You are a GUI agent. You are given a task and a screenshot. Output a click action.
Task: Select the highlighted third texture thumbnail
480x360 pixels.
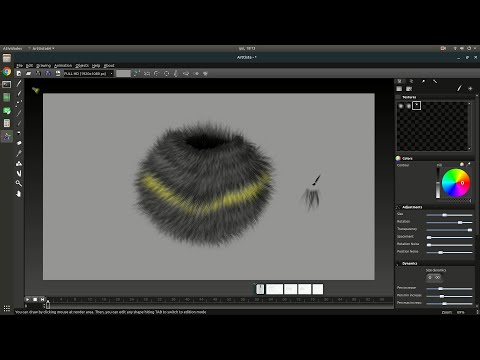pyautogui.click(x=416, y=106)
